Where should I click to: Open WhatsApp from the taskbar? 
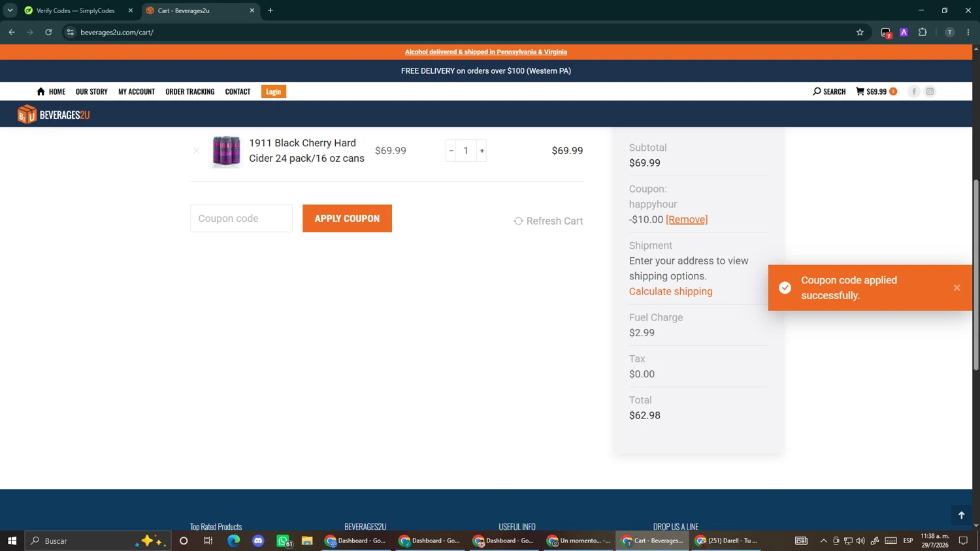point(283,541)
